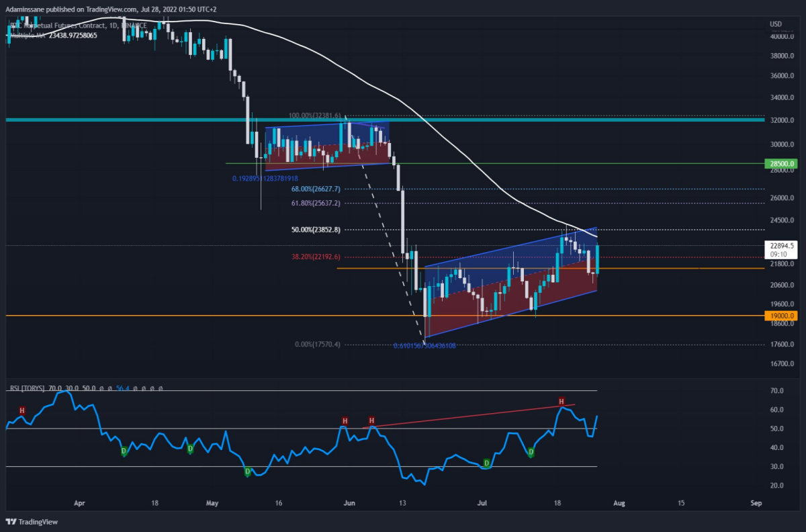Click the teal horizontal resistance band at 32000

[x=384, y=120]
